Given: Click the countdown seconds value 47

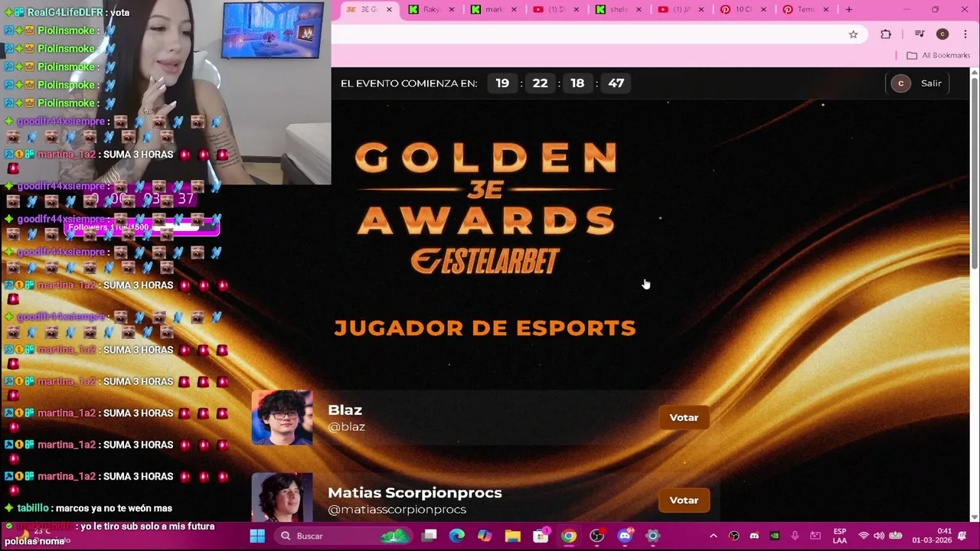Looking at the screenshot, I should [x=616, y=83].
